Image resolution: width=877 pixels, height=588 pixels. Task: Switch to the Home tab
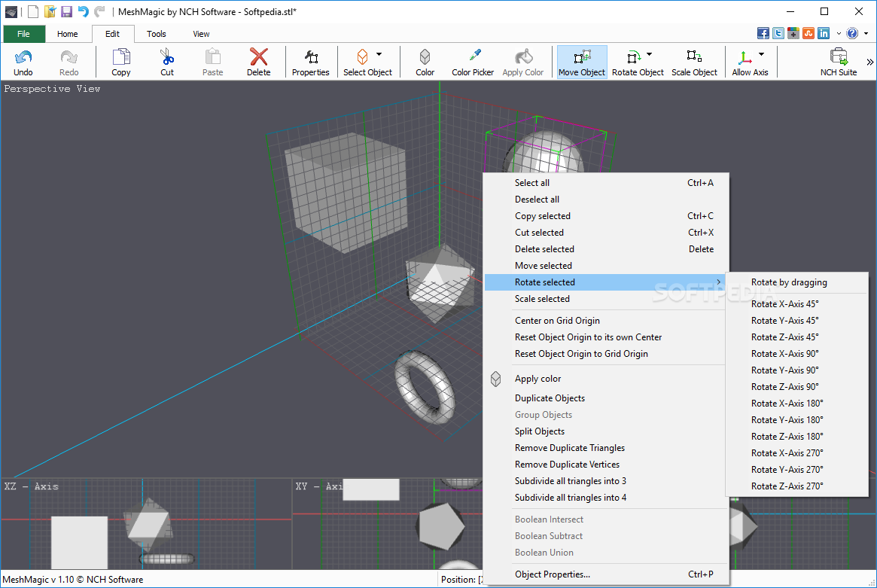click(x=67, y=34)
